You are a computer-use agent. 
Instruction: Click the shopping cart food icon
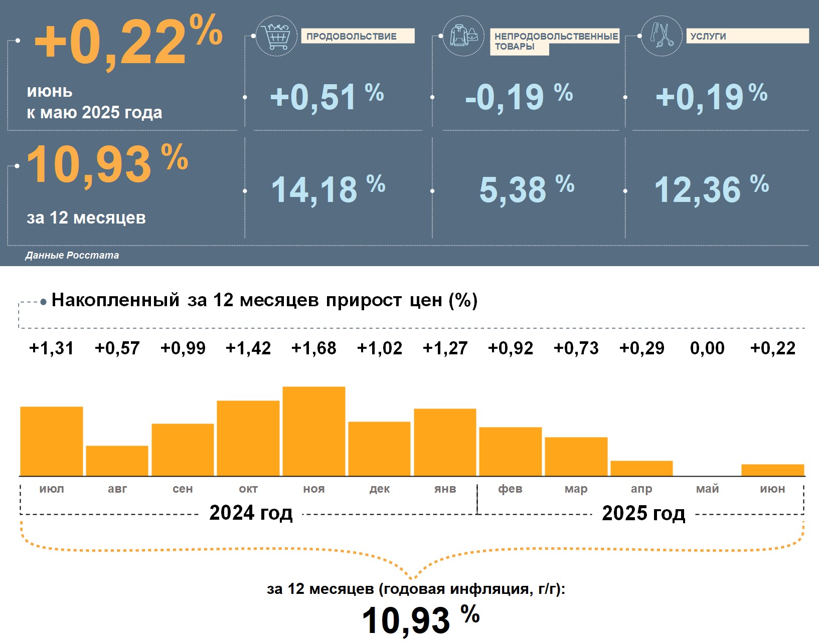tap(276, 36)
